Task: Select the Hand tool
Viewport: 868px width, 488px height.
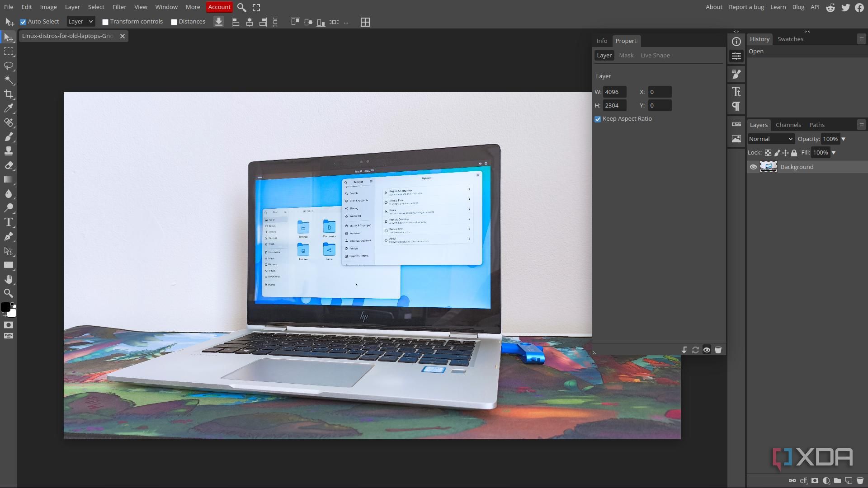Action: (9, 279)
